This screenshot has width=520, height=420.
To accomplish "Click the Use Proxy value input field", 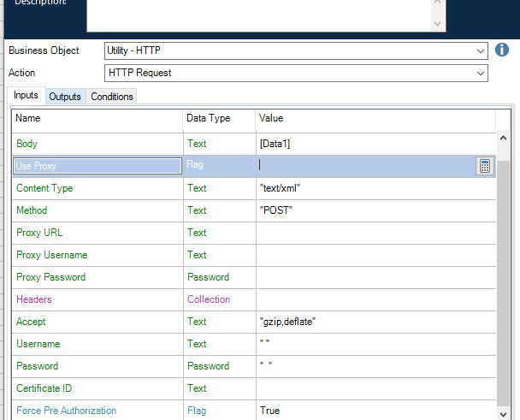I will [x=366, y=165].
